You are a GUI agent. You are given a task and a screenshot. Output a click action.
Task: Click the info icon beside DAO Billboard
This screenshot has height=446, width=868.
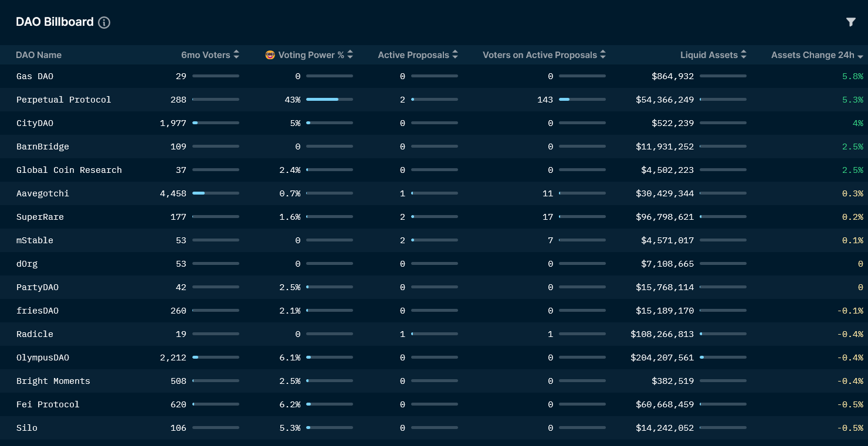pos(104,23)
